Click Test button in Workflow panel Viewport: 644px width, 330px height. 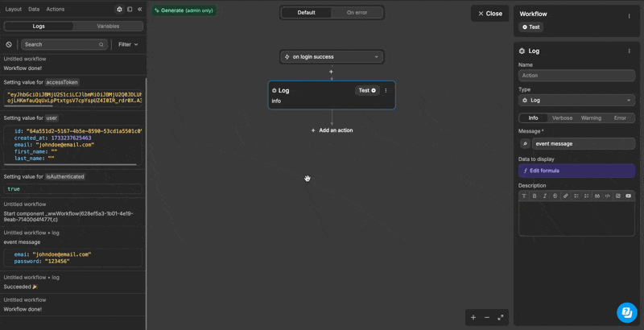coord(531,27)
